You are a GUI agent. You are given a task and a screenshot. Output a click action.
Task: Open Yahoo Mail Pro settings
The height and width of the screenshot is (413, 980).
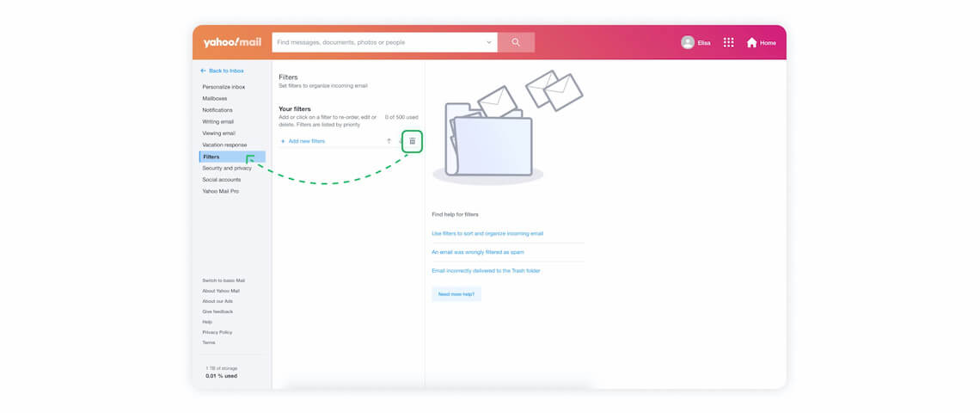pyautogui.click(x=220, y=191)
